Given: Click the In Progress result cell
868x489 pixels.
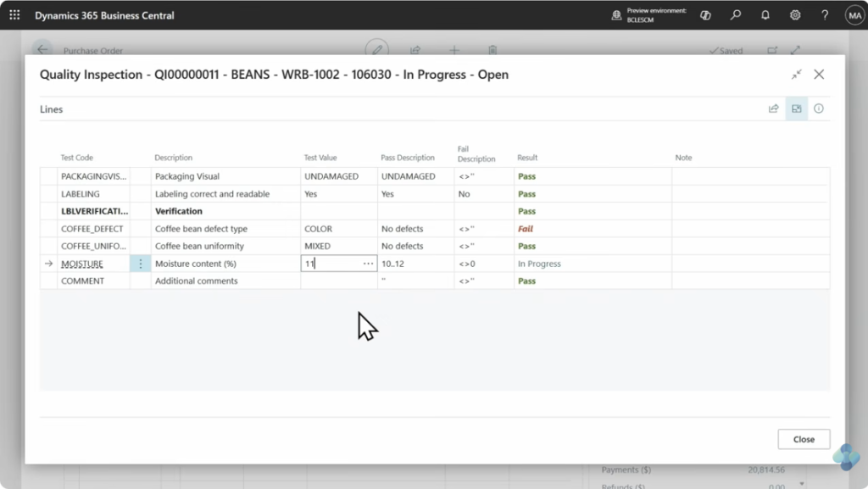Looking at the screenshot, I should pyautogui.click(x=593, y=264).
